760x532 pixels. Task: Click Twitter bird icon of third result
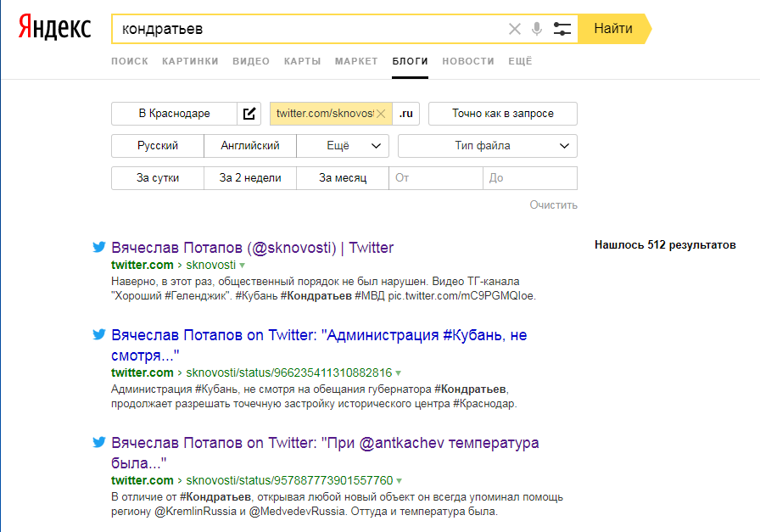click(x=99, y=443)
